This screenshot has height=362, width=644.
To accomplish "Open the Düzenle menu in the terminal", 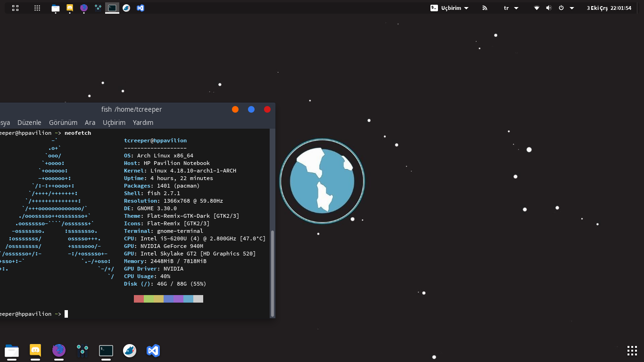I will (x=29, y=123).
